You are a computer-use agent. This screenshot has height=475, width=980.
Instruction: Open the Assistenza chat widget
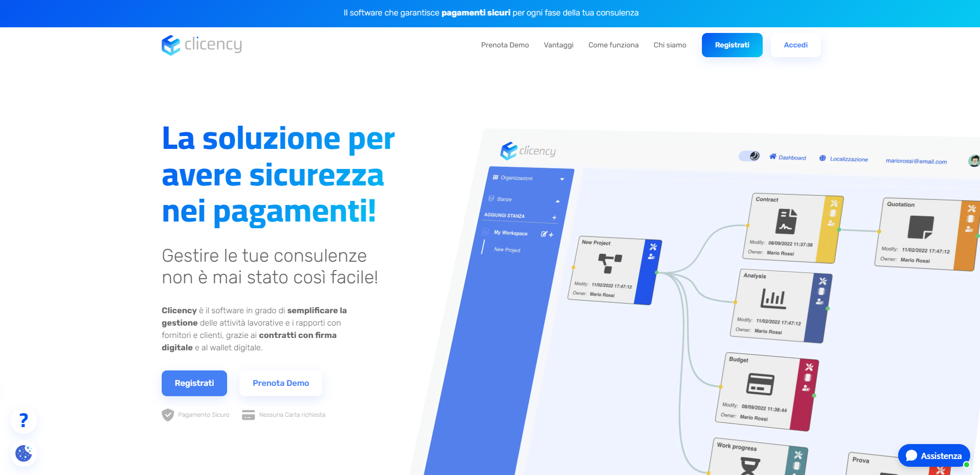pyautogui.click(x=934, y=455)
